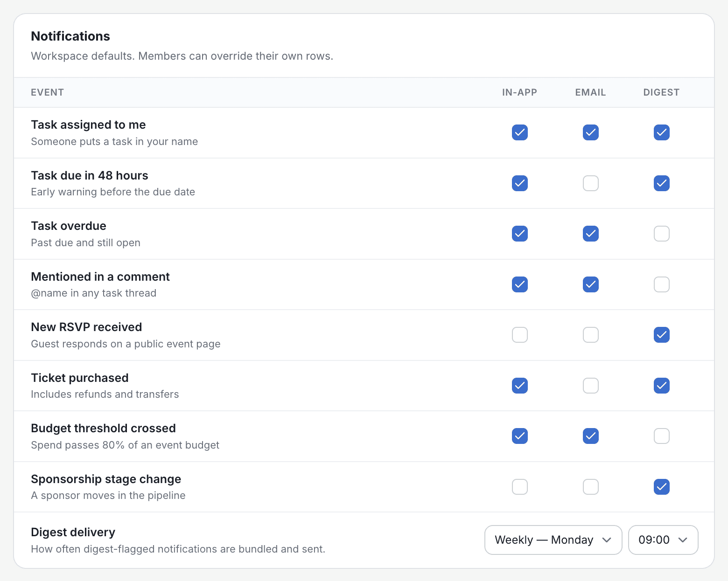Enable Email for Sponsorship stage change
728x581 pixels.
[591, 487]
